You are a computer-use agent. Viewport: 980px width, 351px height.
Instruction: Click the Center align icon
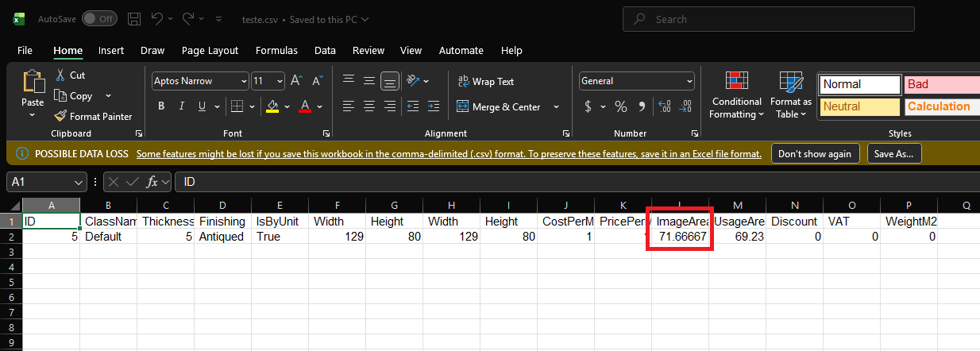click(369, 106)
